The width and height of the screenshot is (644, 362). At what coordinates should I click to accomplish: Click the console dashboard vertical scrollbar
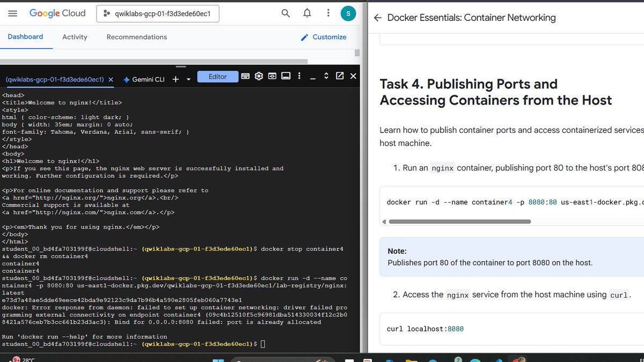(357, 53)
